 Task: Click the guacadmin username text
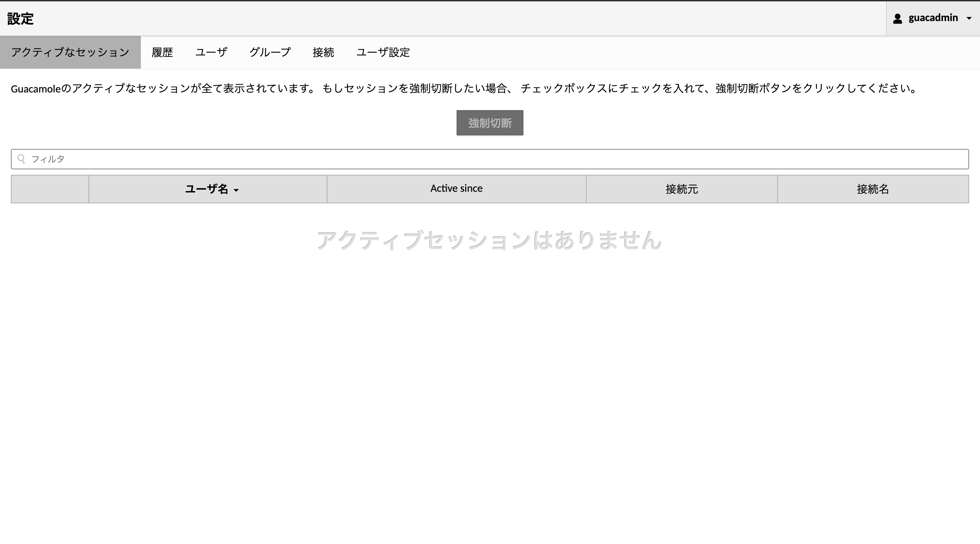(x=933, y=18)
